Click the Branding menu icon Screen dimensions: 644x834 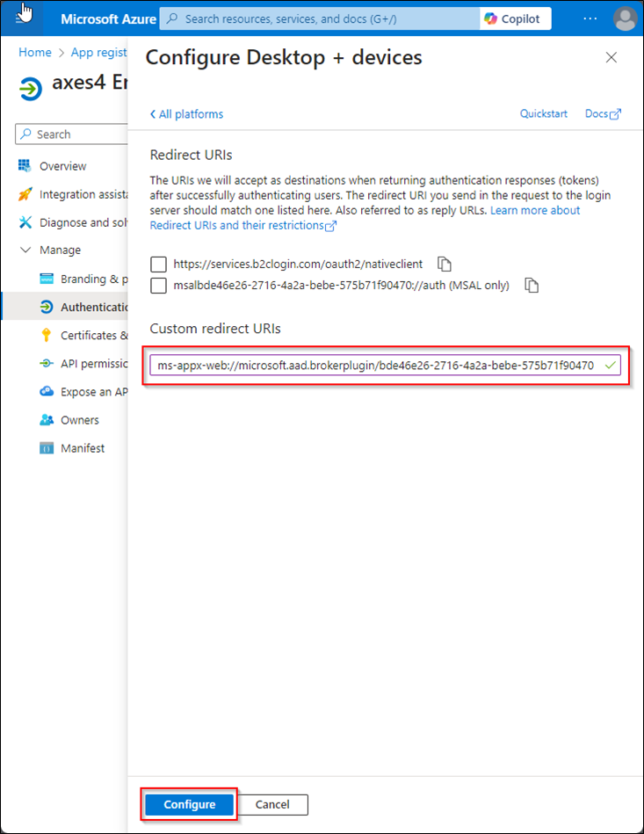47,279
